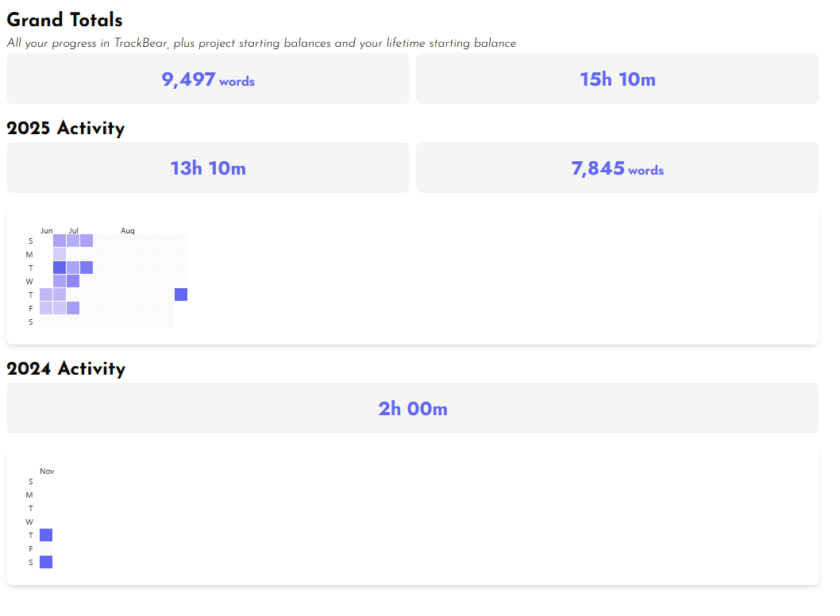This screenshot has height=616, width=840.
Task: Select the Friday cell in the Jul column
Action: point(73,308)
